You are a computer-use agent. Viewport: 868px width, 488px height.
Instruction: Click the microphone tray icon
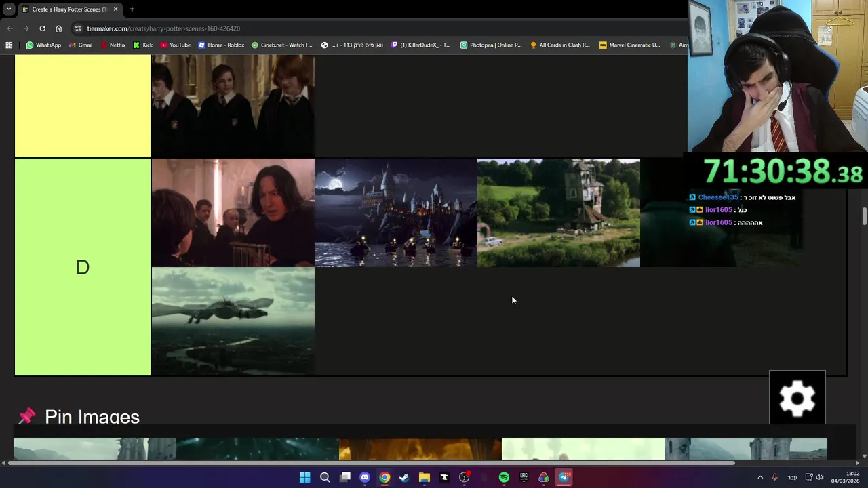(774, 477)
